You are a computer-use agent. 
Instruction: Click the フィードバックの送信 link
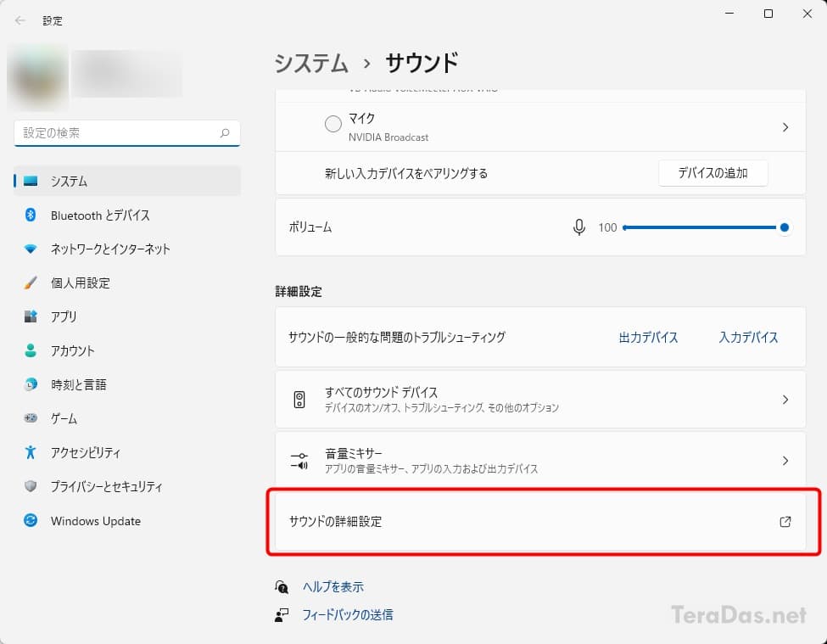coord(347,615)
